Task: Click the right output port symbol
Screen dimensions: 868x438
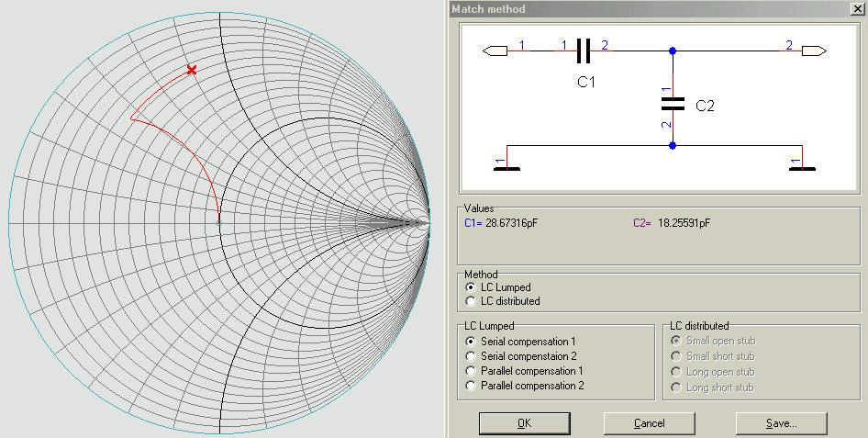Action: pyautogui.click(x=814, y=51)
